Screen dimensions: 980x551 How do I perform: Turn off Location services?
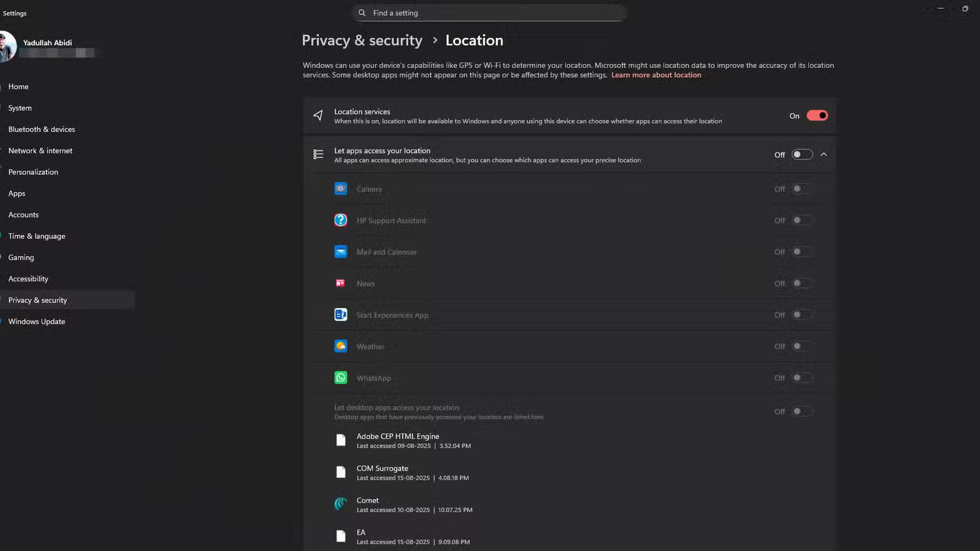[817, 115]
